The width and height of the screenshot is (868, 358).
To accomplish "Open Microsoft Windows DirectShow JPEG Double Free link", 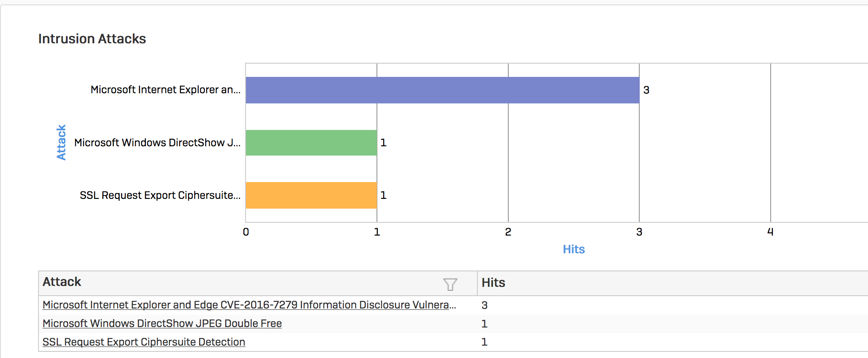I will click(x=162, y=324).
